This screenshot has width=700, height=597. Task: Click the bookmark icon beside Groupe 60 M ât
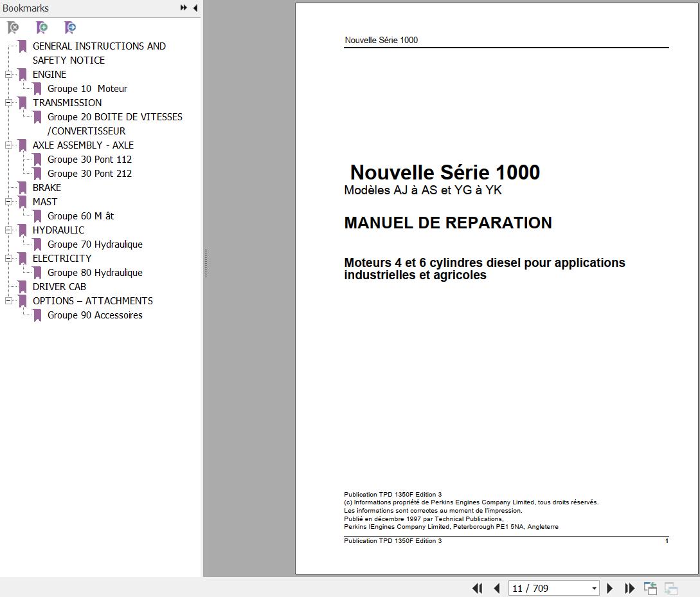point(37,216)
